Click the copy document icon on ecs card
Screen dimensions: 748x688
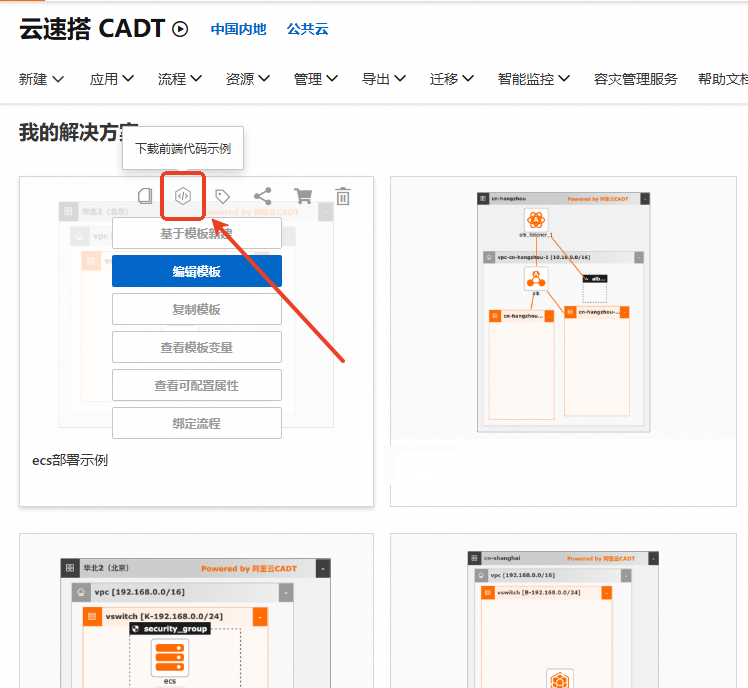click(x=145, y=196)
